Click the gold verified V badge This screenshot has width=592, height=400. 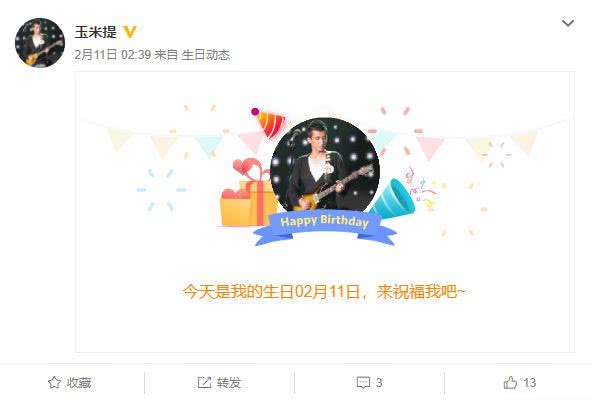tap(130, 32)
